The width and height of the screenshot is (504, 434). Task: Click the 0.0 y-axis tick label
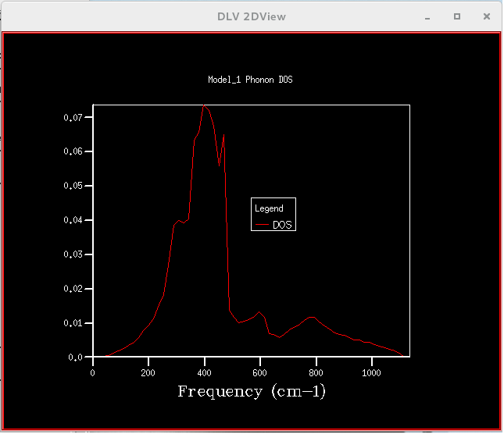pyautogui.click(x=75, y=358)
